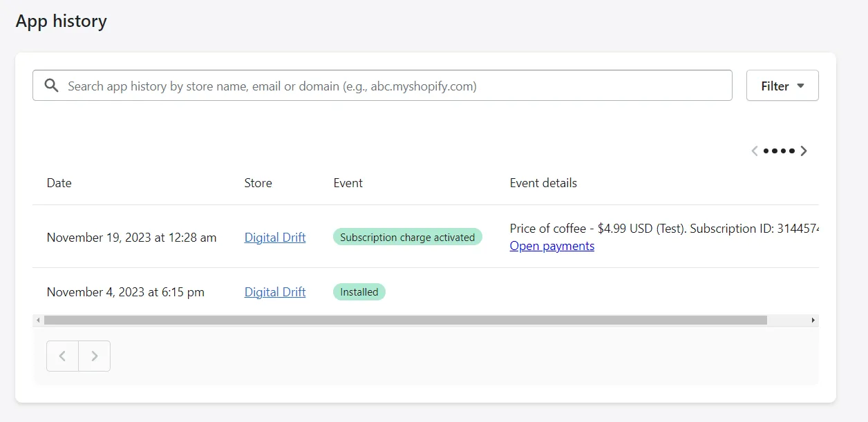Open payments for the subscription charge
The height and width of the screenshot is (422, 868).
pos(551,245)
